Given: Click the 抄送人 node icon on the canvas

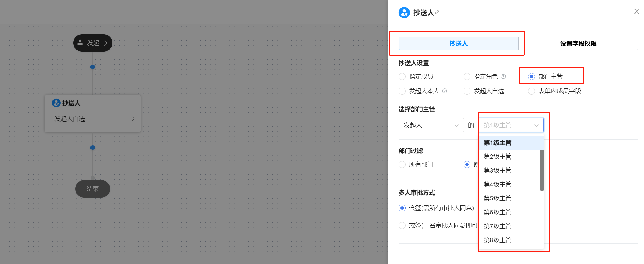Looking at the screenshot, I should [56, 103].
